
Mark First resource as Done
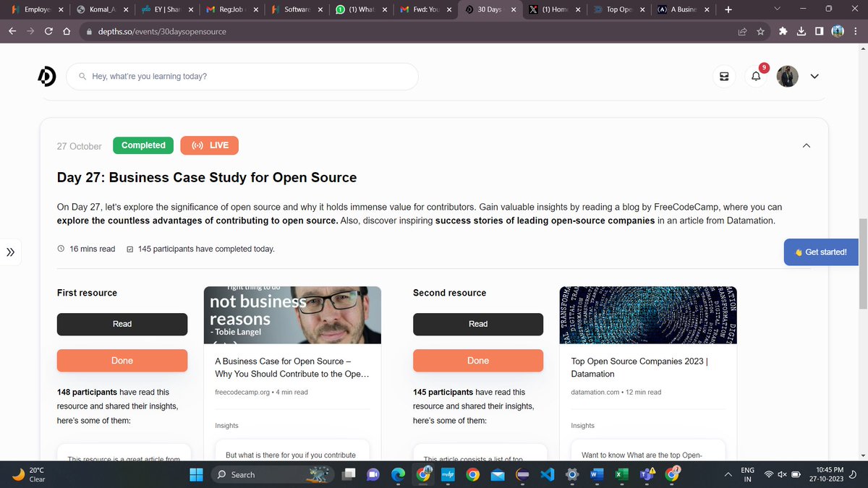click(x=122, y=361)
